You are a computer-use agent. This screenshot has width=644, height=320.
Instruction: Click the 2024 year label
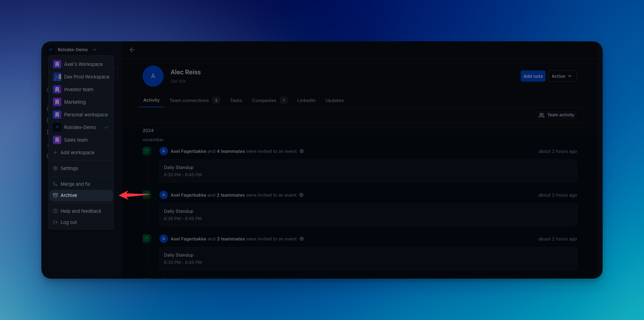(x=148, y=131)
